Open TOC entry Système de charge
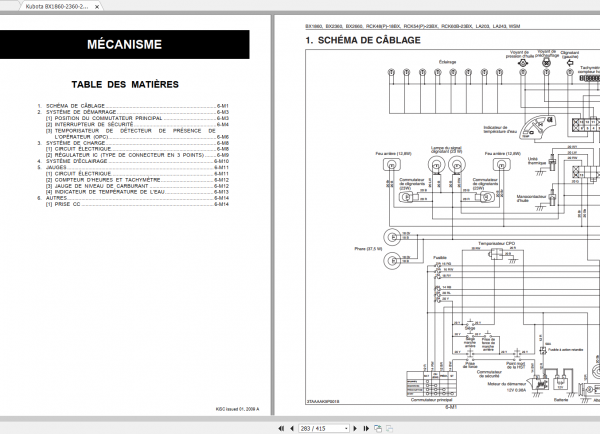 [133, 143]
